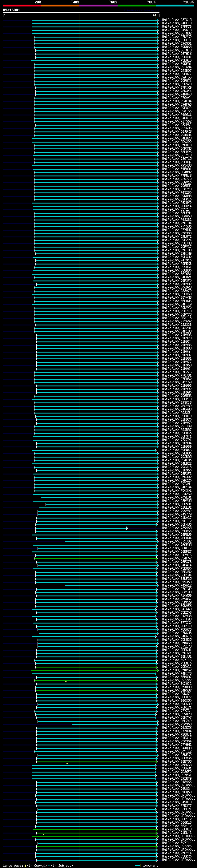Screen dimensions: 197x868
Task: Open hit UniRef100_Q6FNW9
Action: (x=177, y=535)
